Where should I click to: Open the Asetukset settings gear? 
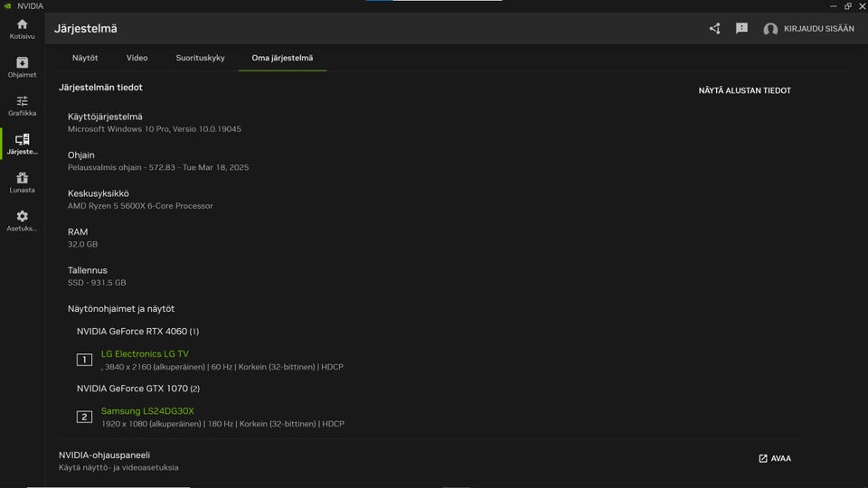tap(22, 216)
